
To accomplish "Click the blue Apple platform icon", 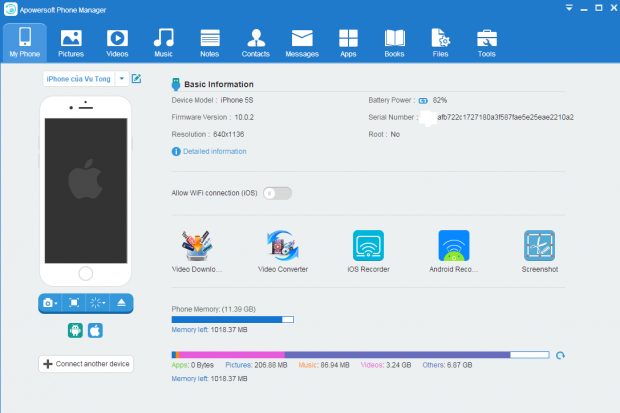I will pyautogui.click(x=96, y=330).
